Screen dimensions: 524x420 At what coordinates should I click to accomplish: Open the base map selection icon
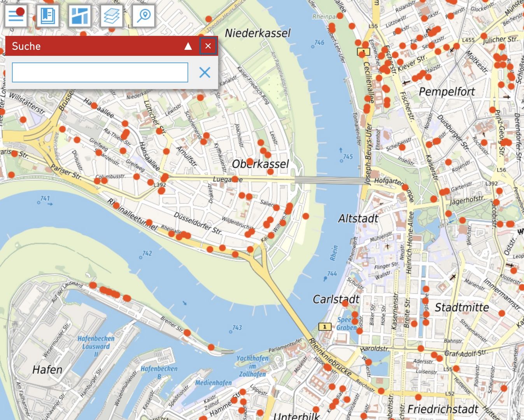point(80,16)
